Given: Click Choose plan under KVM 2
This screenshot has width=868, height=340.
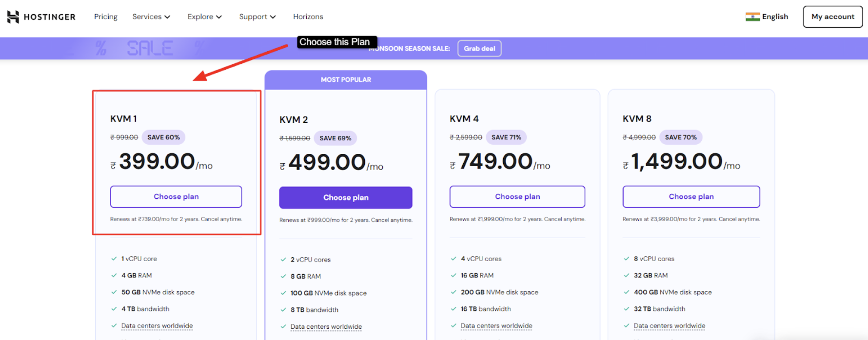Looking at the screenshot, I should [345, 197].
